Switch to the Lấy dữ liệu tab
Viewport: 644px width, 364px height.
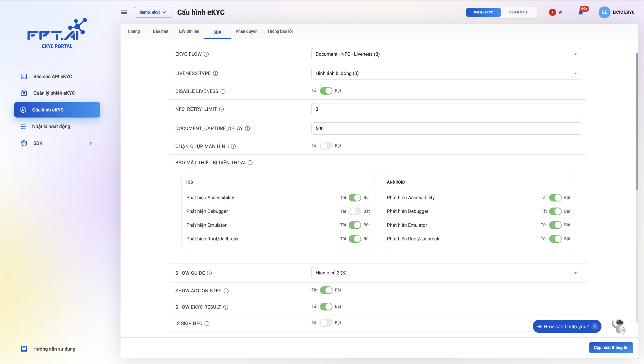(x=189, y=31)
